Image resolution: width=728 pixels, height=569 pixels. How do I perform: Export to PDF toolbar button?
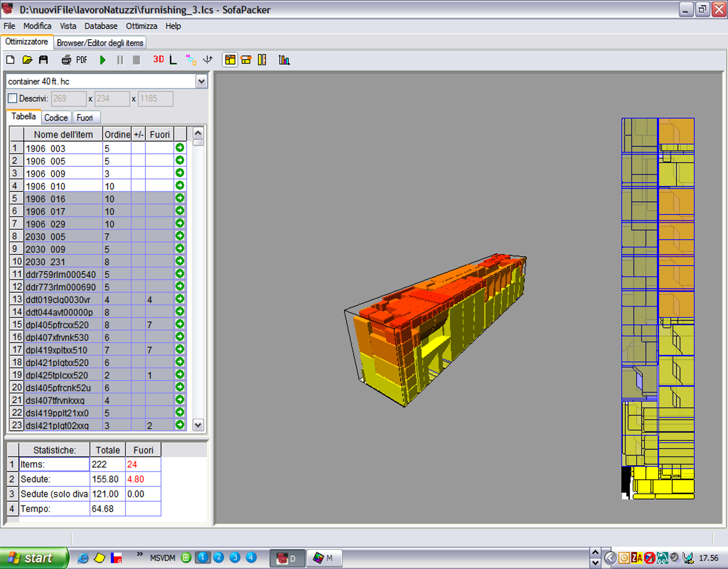point(82,60)
